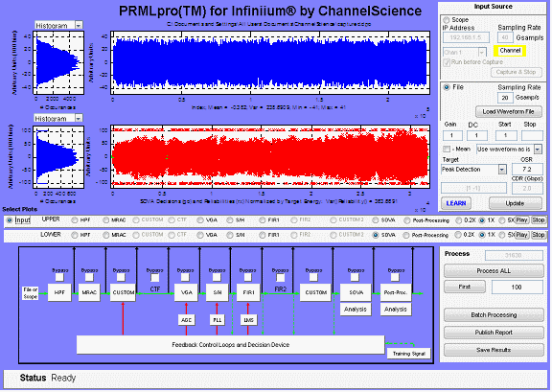Click the File or Scope block
This screenshot has height=392, width=552.
pyautogui.click(x=31, y=293)
